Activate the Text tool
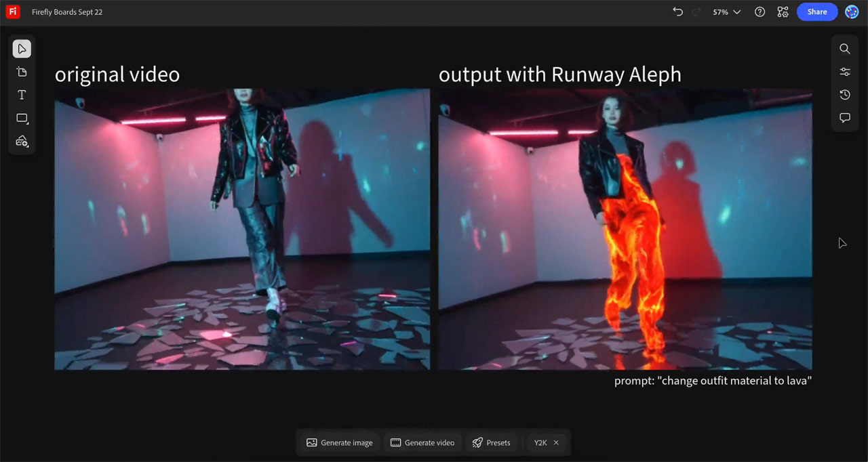 [x=22, y=95]
